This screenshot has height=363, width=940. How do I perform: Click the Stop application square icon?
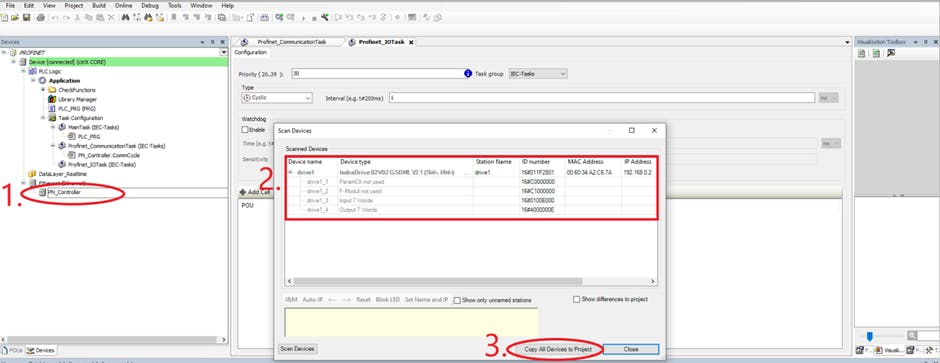(x=314, y=19)
